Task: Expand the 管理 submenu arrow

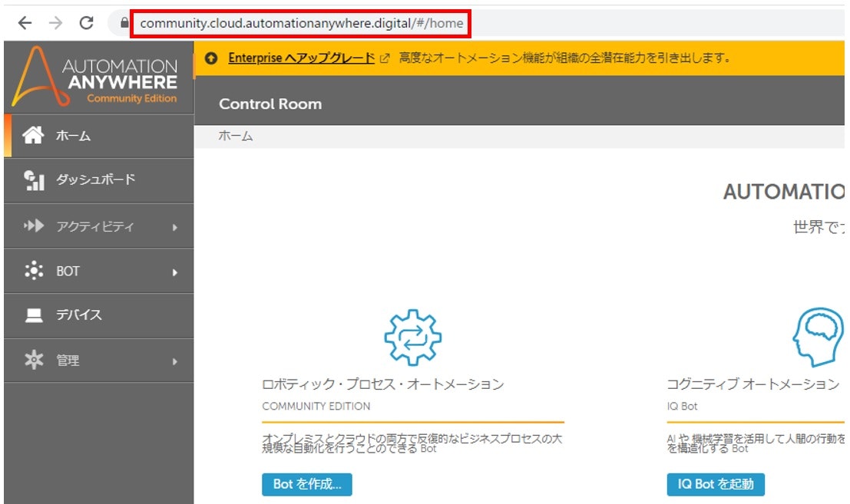Action: pos(174,361)
